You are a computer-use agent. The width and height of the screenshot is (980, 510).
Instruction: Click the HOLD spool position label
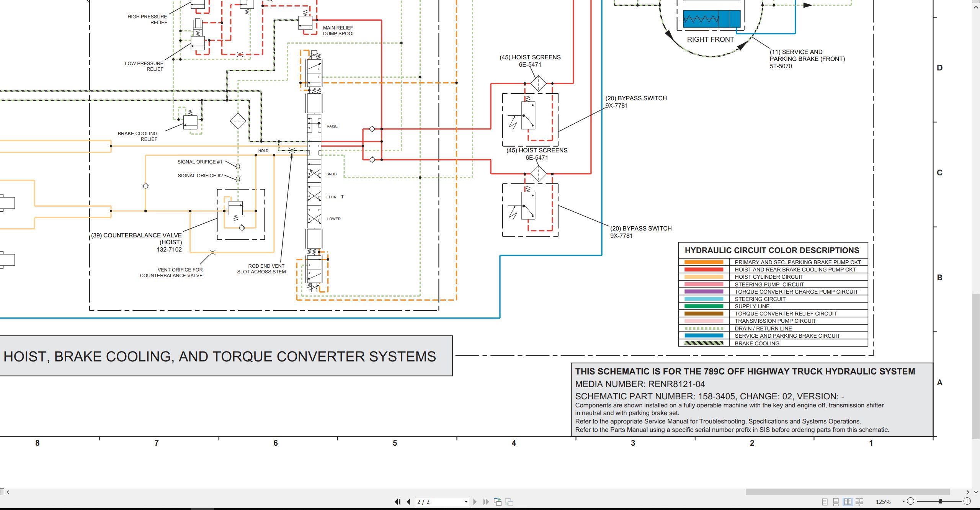pyautogui.click(x=263, y=150)
